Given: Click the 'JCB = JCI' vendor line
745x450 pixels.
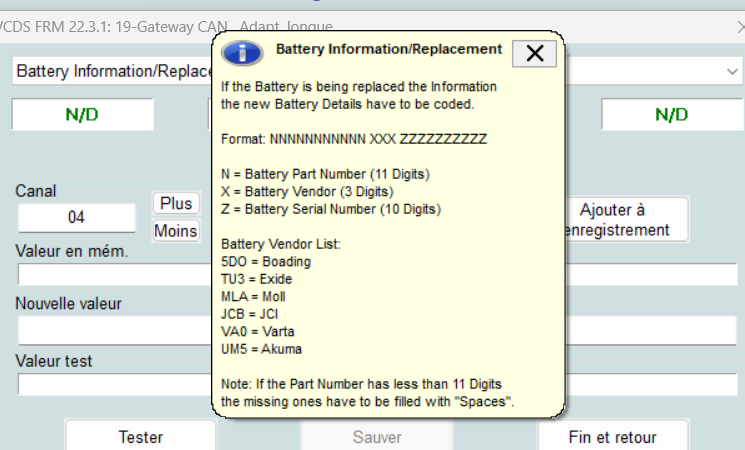Looking at the screenshot, I should (249, 314).
